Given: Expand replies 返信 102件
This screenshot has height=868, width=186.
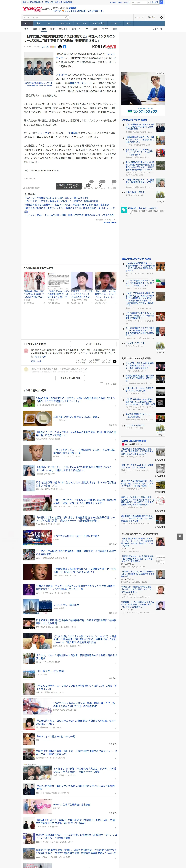Looking at the screenshot, I should [36, 361].
